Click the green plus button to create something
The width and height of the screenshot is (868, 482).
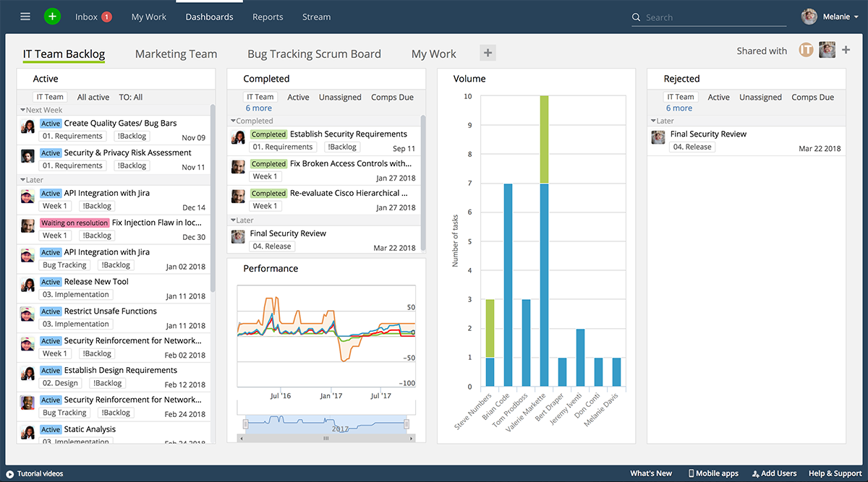51,16
